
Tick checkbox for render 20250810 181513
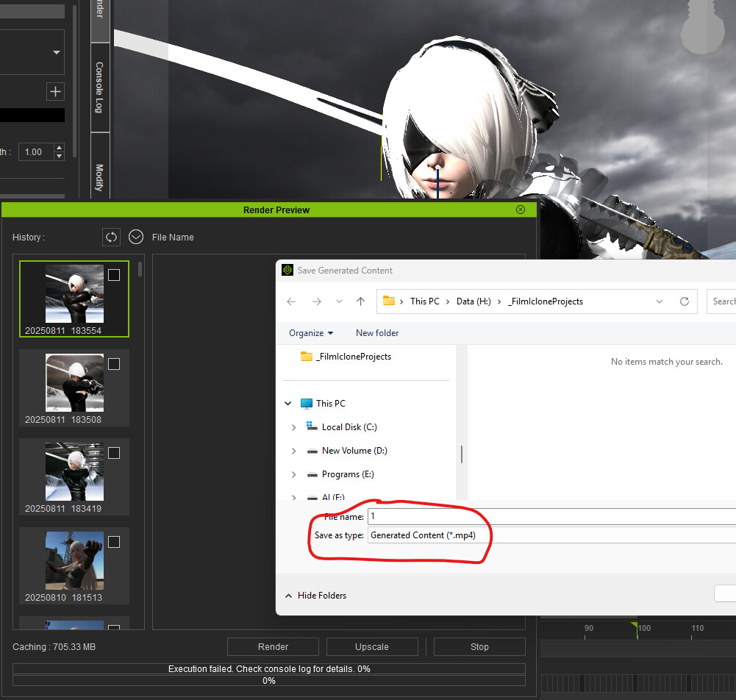click(x=114, y=542)
